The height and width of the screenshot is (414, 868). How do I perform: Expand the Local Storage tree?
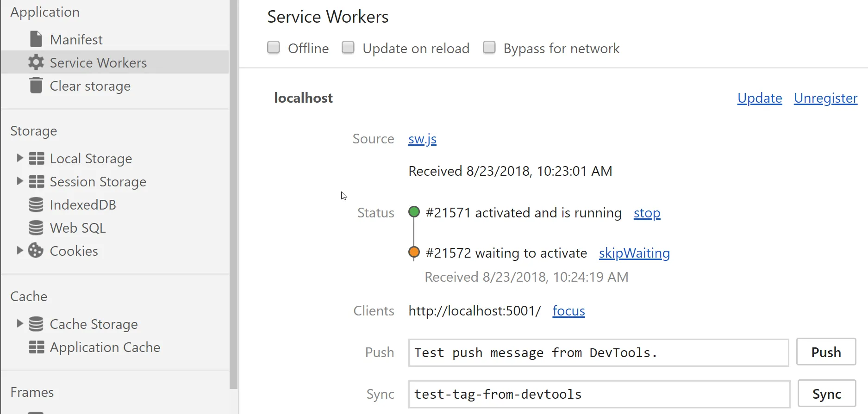[19, 158]
